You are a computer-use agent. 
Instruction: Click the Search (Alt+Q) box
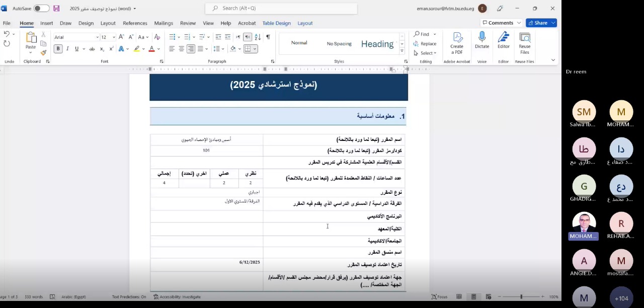pyautogui.click(x=281, y=9)
